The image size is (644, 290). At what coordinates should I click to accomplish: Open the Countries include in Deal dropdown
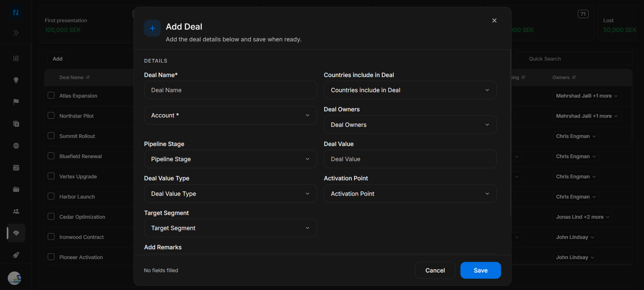click(410, 90)
